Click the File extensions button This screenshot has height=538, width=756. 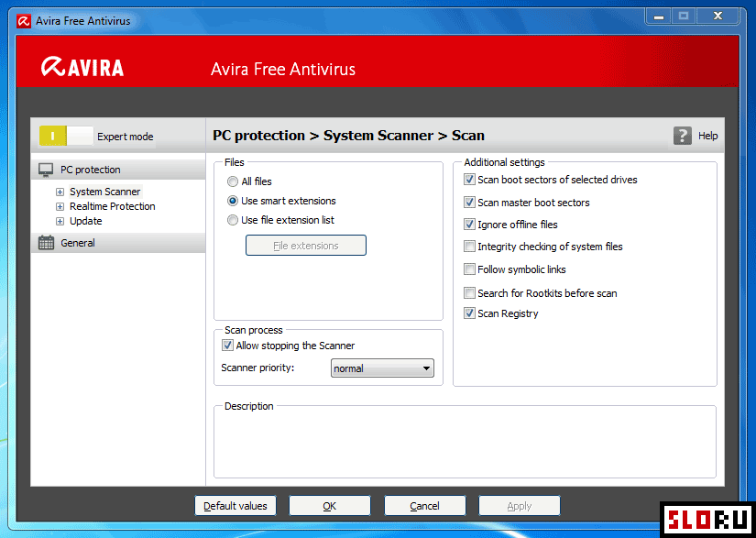tap(306, 246)
